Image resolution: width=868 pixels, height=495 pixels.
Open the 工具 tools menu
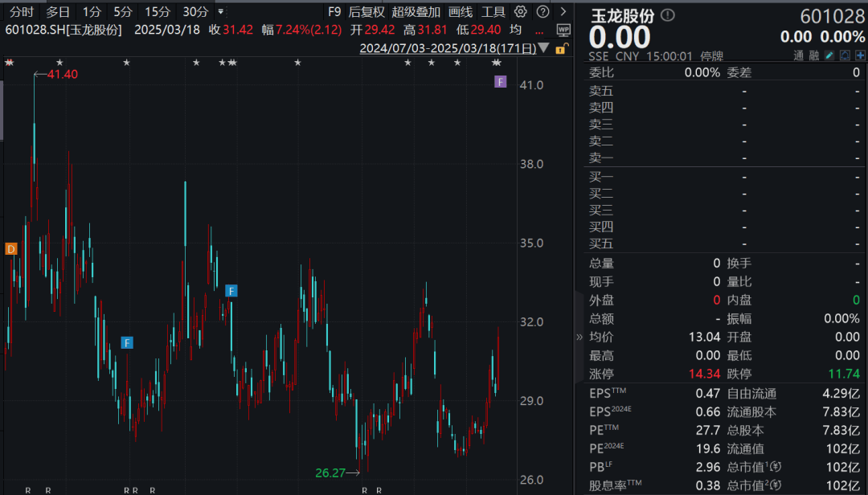[493, 11]
